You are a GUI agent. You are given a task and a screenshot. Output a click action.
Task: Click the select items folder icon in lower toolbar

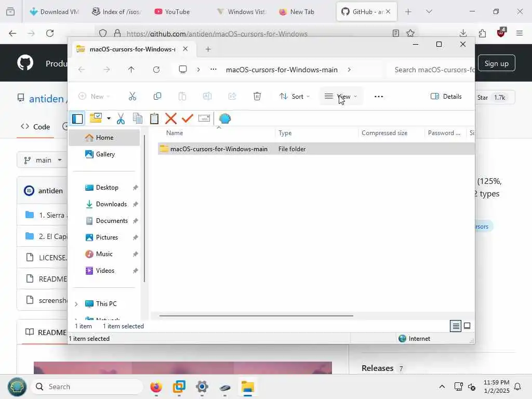[96, 118]
